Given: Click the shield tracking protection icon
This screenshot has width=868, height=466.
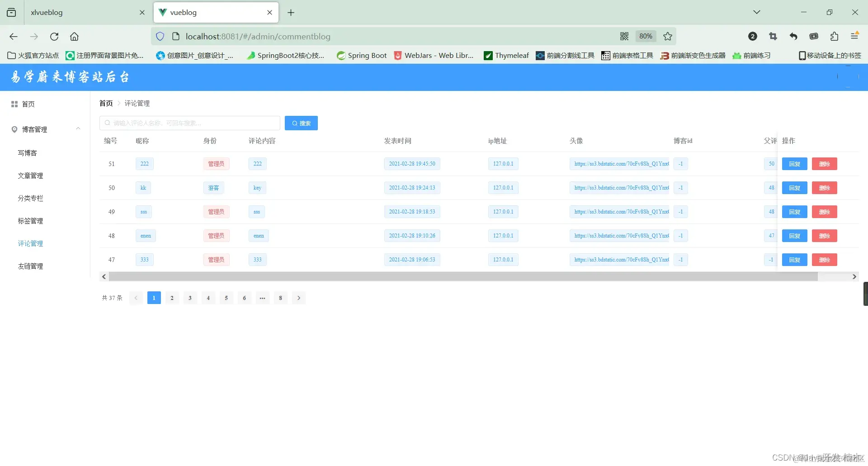Looking at the screenshot, I should pyautogui.click(x=160, y=36).
